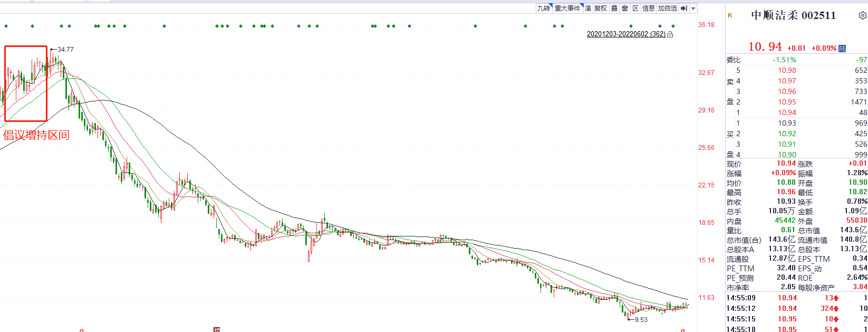Viewport: 868px width, 332px height.
Task: Click the stock title 中顺洁柔 002511
Action: pos(793,15)
